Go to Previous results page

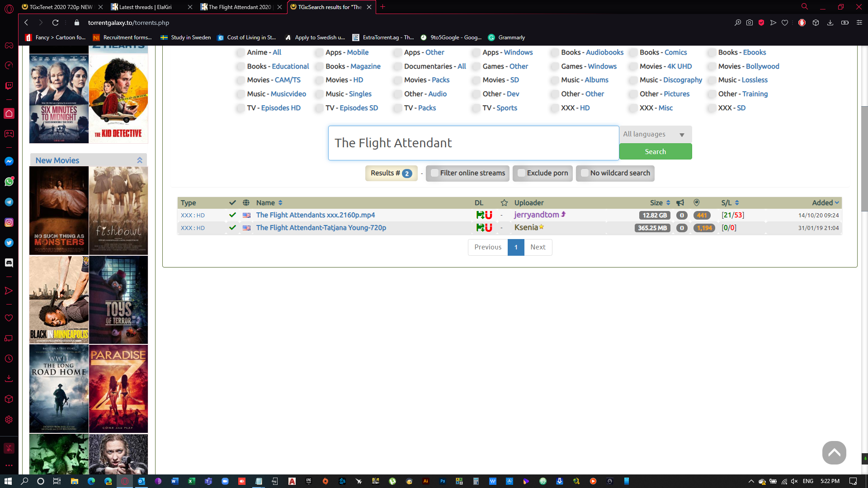(x=488, y=247)
